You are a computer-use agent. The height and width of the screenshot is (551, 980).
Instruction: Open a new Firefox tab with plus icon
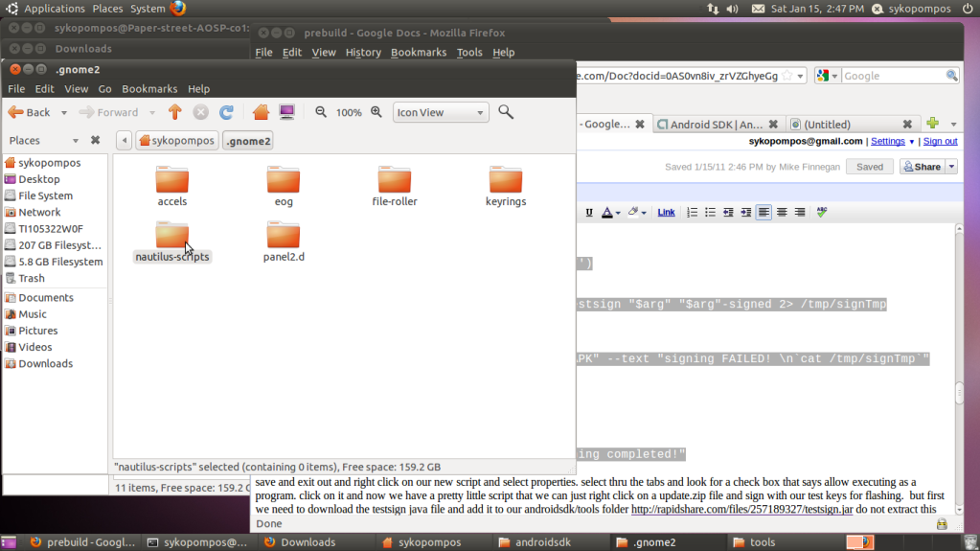(x=932, y=124)
